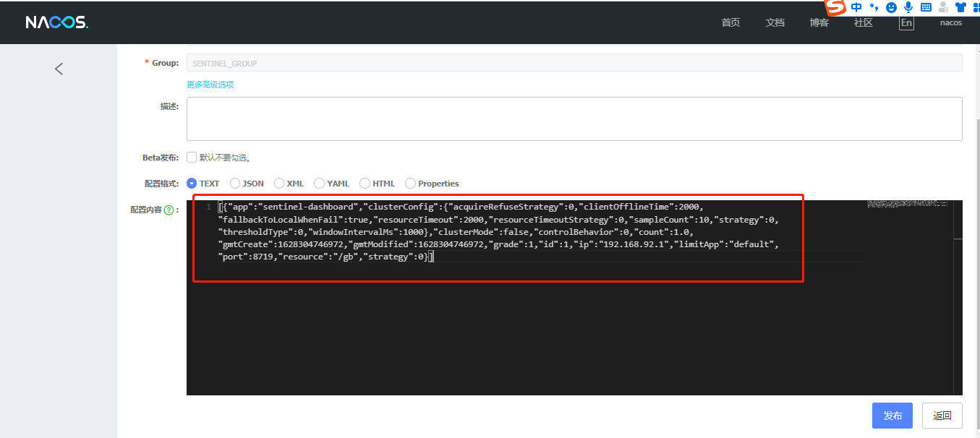Open the nacos user menu
The height and width of the screenshot is (438, 980).
point(950,22)
